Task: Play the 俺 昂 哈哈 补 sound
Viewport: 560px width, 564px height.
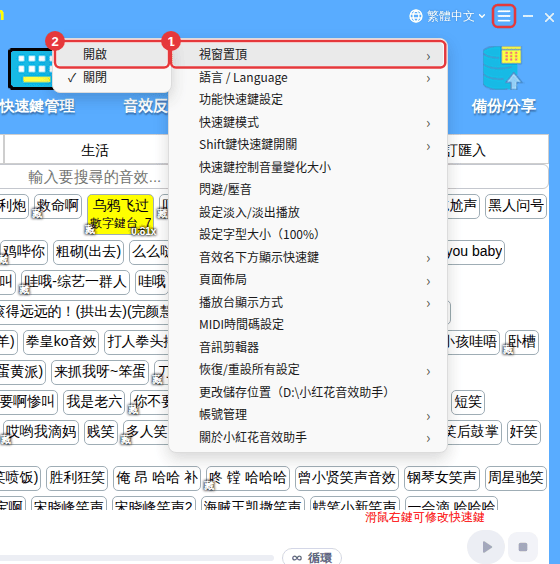Action: [x=157, y=478]
